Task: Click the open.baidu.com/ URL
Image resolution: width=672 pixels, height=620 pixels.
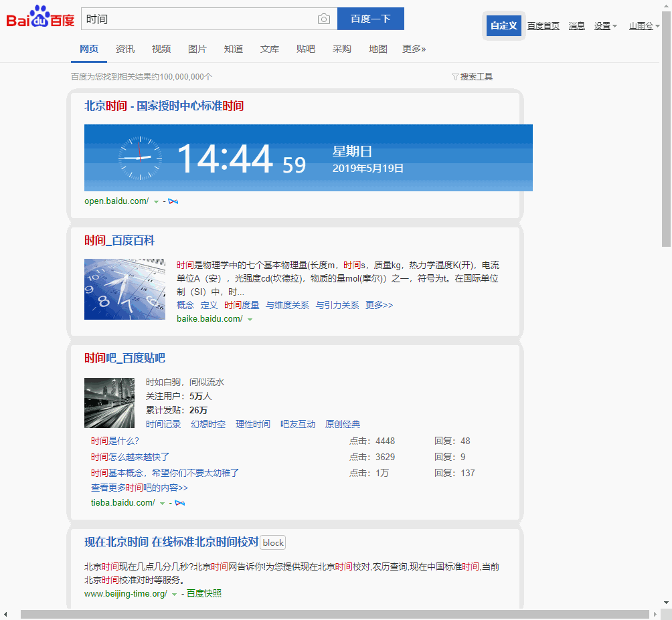Action: coord(116,201)
